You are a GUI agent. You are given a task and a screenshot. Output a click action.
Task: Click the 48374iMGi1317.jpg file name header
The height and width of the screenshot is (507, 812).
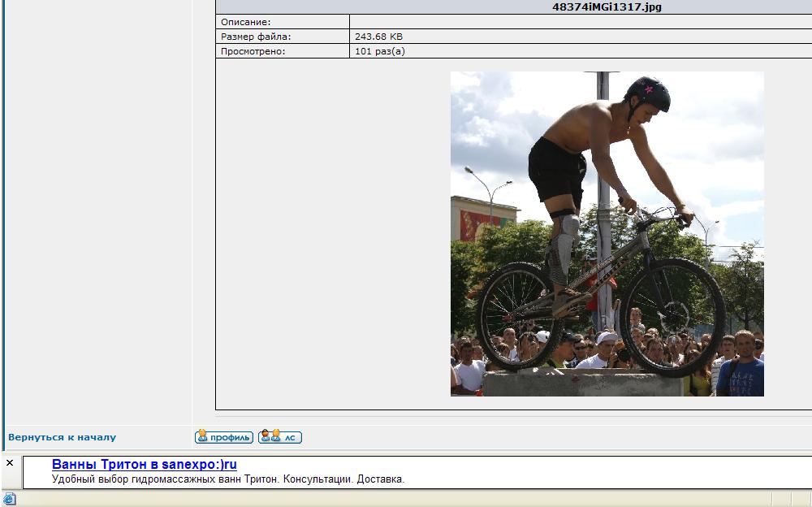(607, 7)
